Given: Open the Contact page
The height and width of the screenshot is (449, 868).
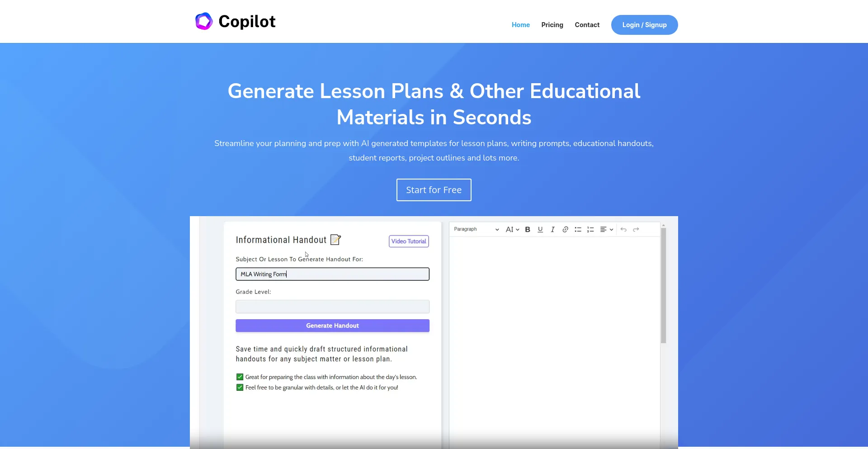Looking at the screenshot, I should point(587,25).
